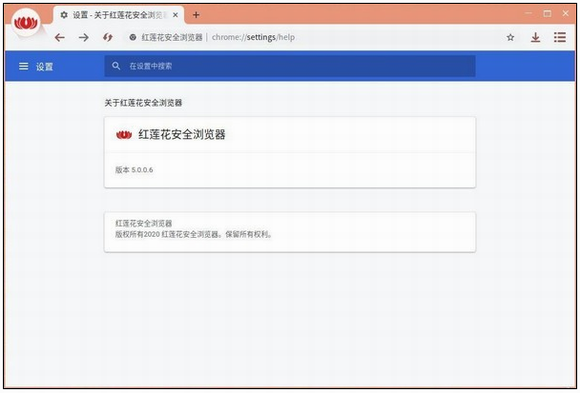This screenshot has height=393, width=580.
Task: Click the 设置 title in blue header
Action: coord(44,67)
